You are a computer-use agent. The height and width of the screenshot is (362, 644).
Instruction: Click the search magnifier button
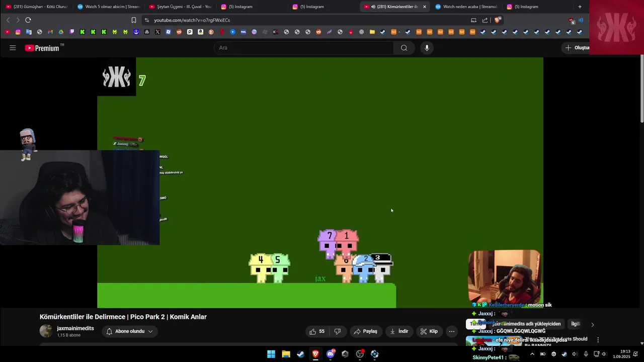coord(404,48)
